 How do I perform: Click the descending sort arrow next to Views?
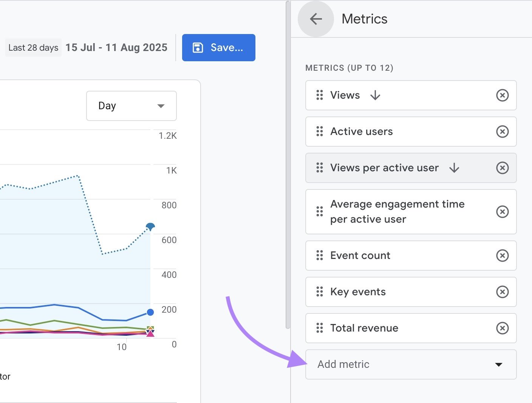[x=375, y=95]
